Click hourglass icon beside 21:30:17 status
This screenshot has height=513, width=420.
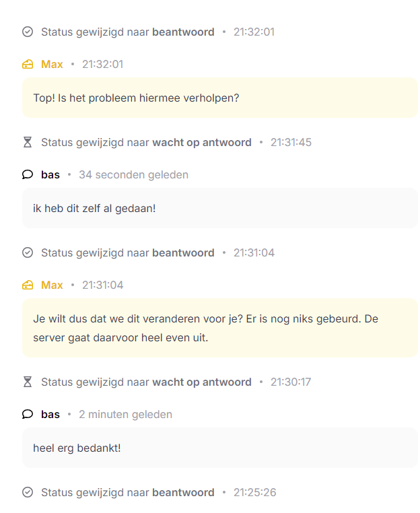pos(28,382)
